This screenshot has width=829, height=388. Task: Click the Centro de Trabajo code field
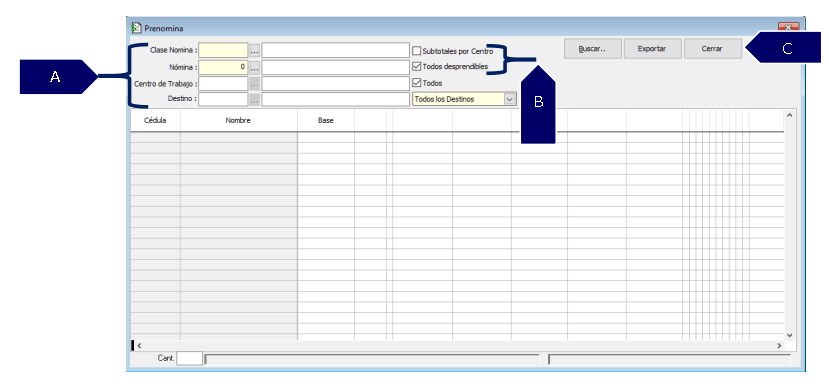223,84
